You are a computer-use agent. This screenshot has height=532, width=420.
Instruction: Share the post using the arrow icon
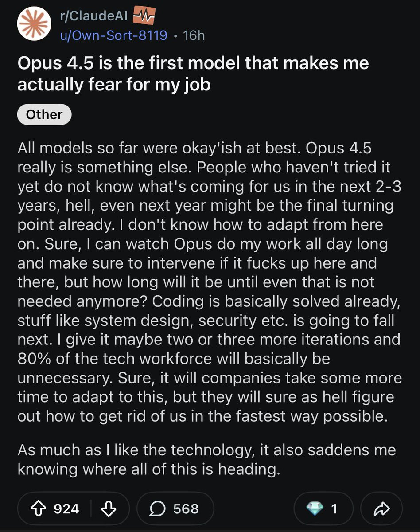coord(381,508)
